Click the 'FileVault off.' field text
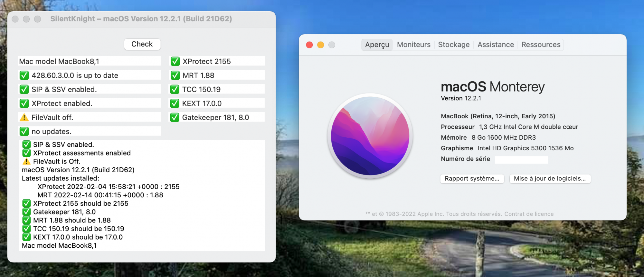This screenshot has height=277, width=644. tap(52, 117)
